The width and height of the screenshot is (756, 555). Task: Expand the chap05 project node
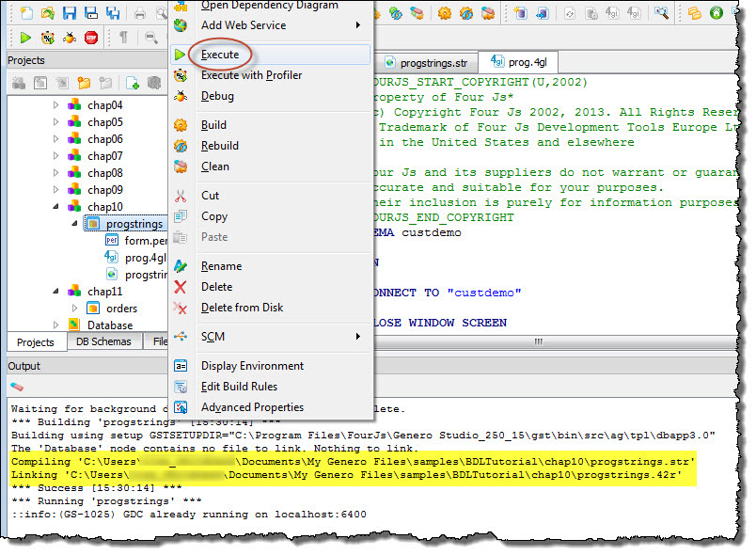[x=57, y=121]
